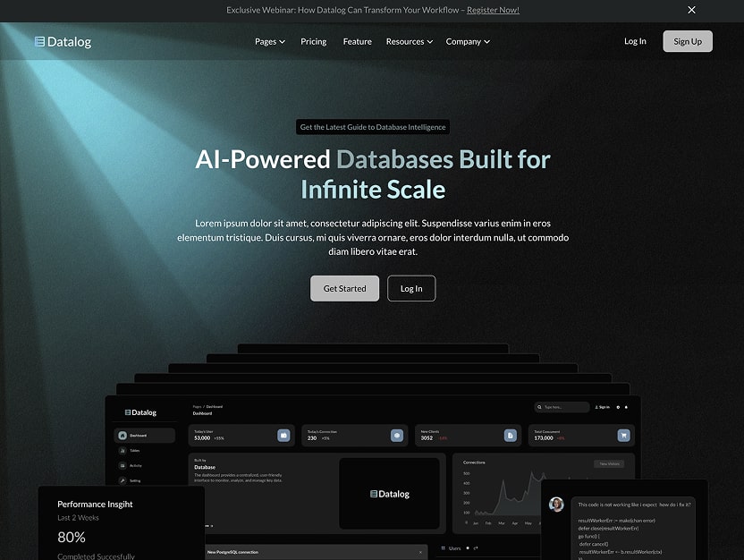This screenshot has width=744, height=560.
Task: Click the notification bell in the dashboard header
Action: (626, 407)
